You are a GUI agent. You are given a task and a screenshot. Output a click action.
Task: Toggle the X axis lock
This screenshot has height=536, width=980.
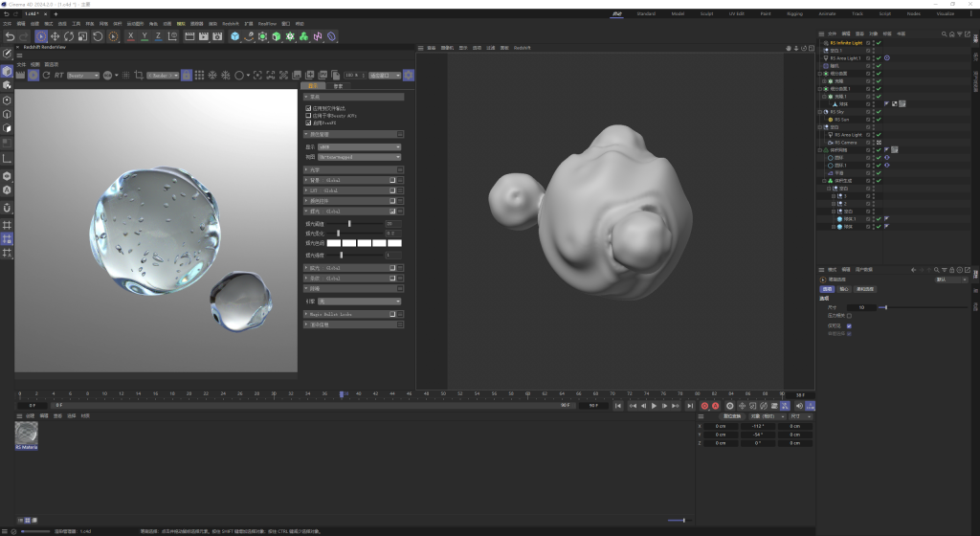coord(130,37)
